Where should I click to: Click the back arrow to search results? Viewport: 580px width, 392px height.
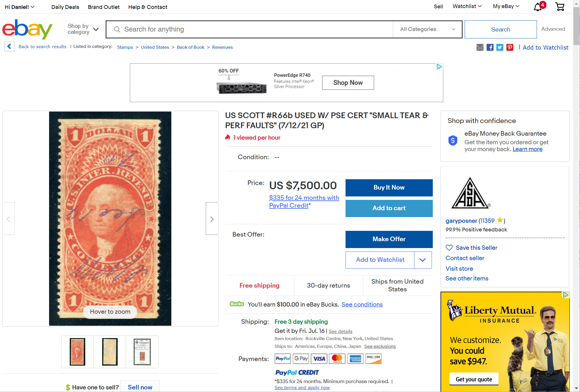pos(9,46)
